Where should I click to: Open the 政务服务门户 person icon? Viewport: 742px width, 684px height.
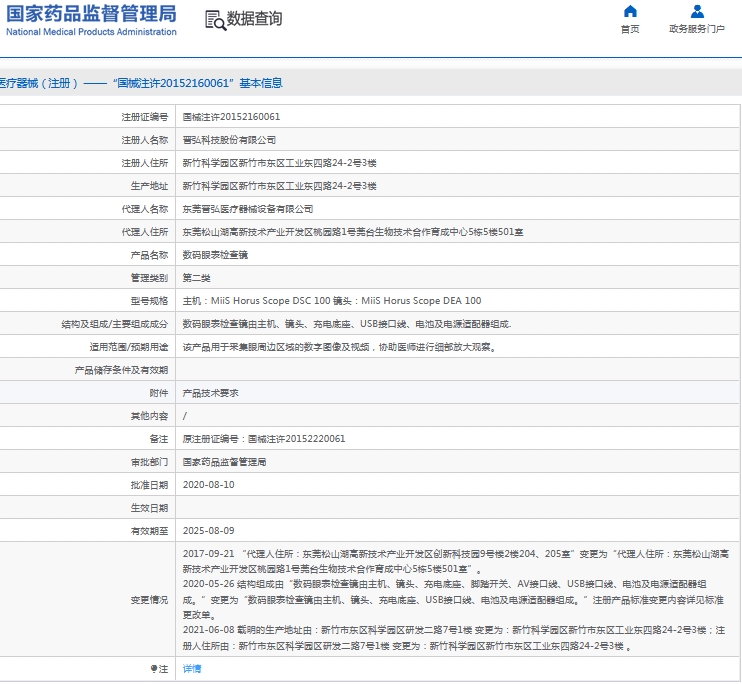[697, 11]
